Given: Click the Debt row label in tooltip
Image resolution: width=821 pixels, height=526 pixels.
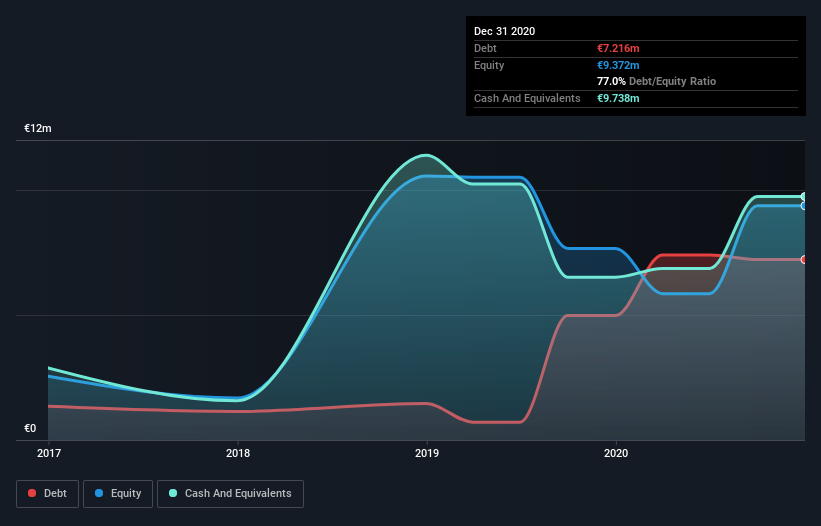Looking at the screenshot, I should tap(485, 48).
